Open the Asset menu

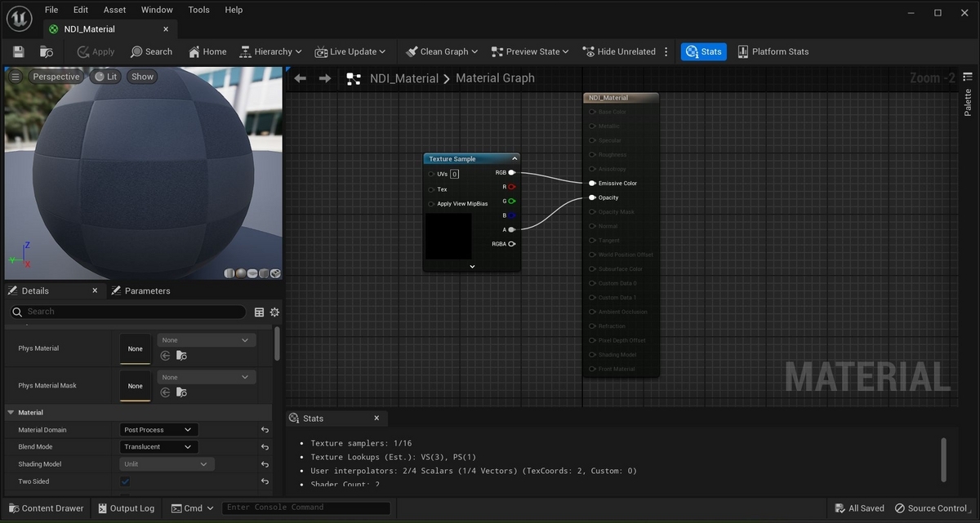pos(115,10)
